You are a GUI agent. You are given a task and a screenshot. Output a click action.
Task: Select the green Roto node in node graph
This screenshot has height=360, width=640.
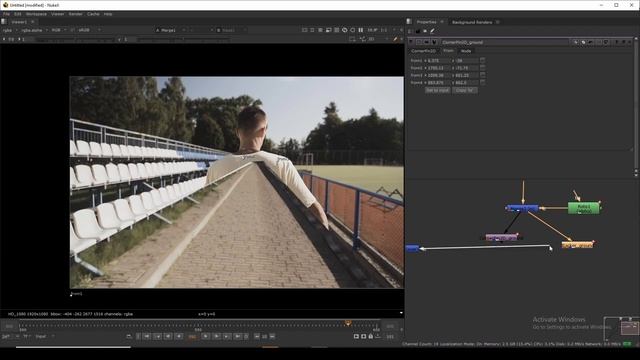click(584, 208)
